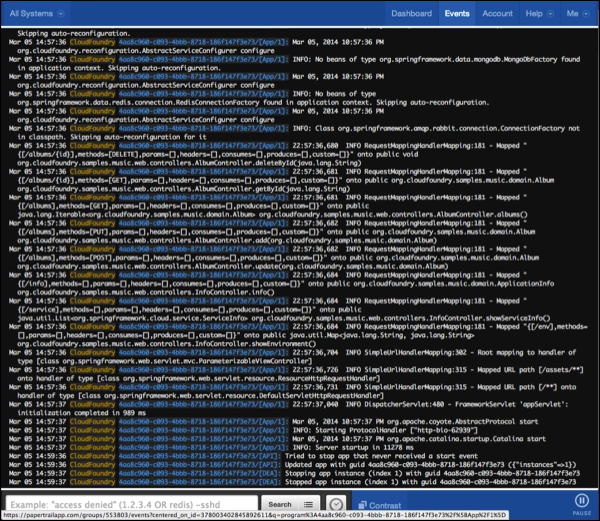Click 'InfoController.info()' log text

click(235, 292)
